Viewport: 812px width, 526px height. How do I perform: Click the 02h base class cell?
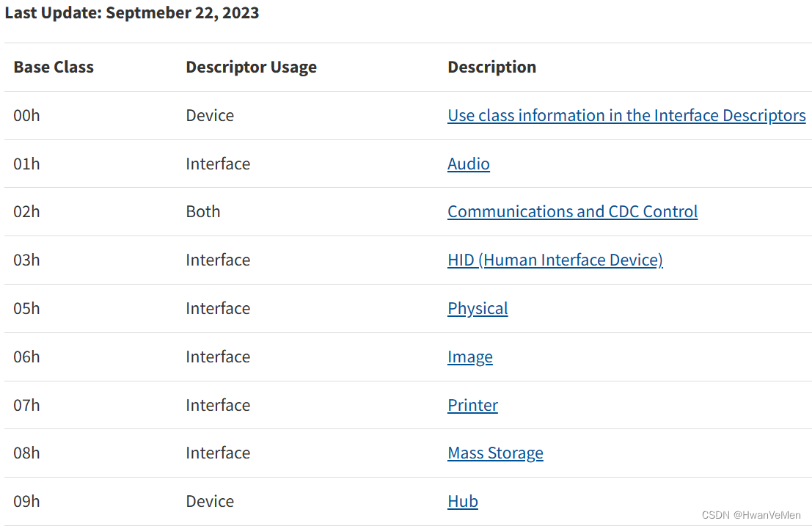(x=26, y=211)
